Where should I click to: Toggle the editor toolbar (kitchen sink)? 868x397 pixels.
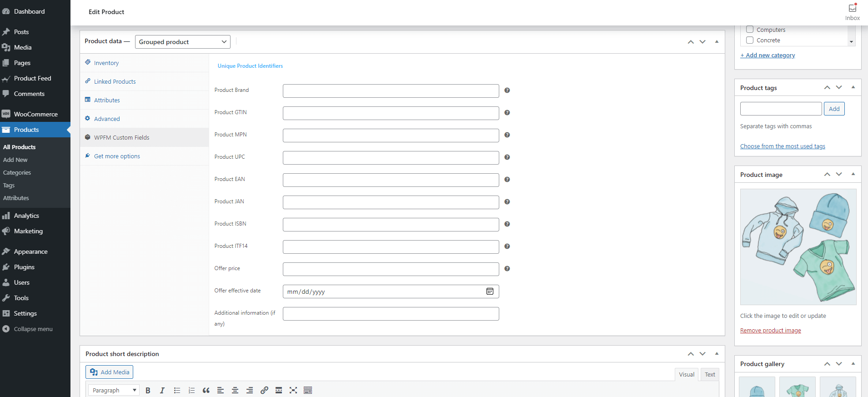tap(308, 390)
